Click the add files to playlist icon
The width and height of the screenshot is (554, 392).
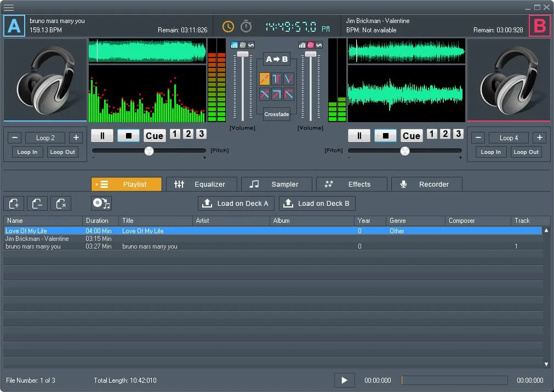[x=13, y=203]
